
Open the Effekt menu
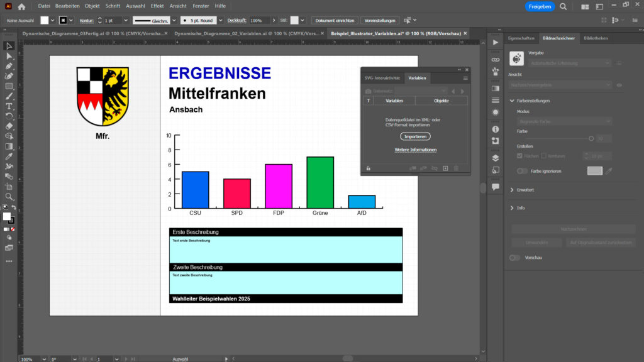[157, 6]
